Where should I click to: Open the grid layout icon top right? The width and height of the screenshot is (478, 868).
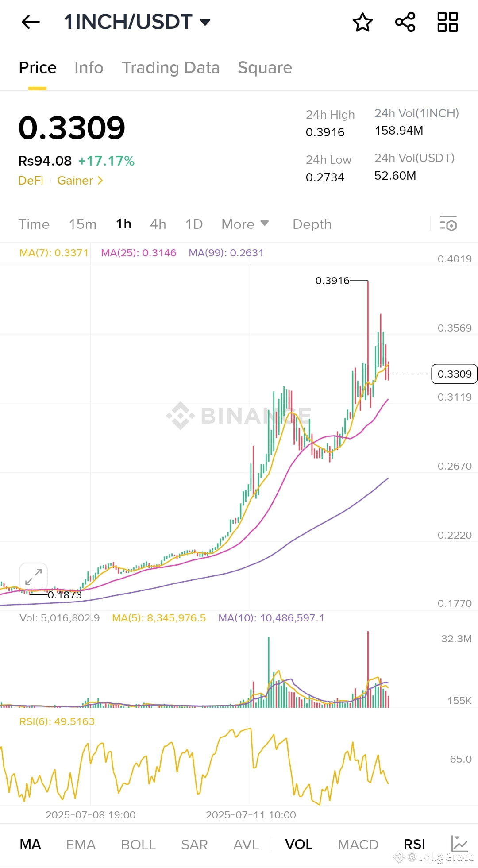[x=447, y=22]
